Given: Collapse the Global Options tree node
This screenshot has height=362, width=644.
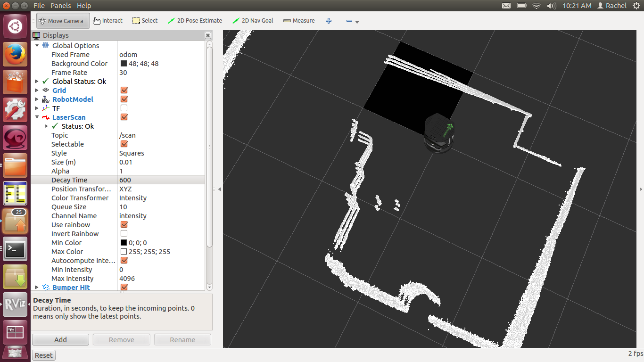Looking at the screenshot, I should tap(37, 45).
